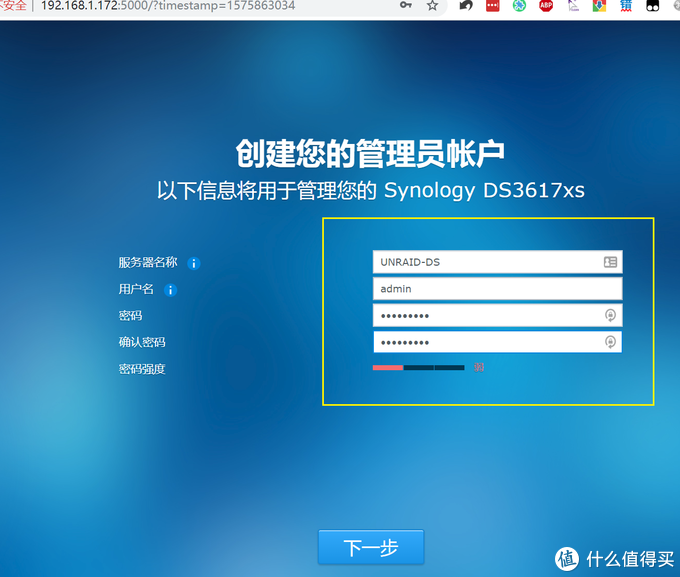Open the black Tampermonkey extension icon
The width and height of the screenshot is (680, 577).
click(x=653, y=6)
